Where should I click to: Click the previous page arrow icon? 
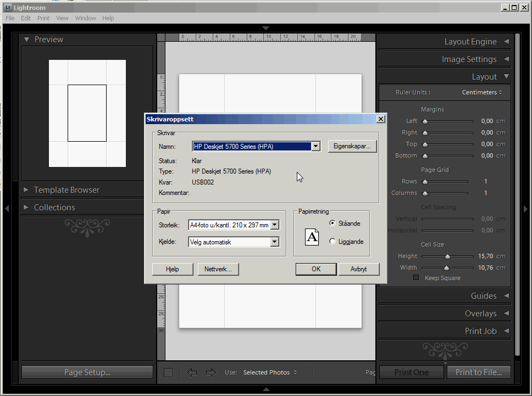tap(192, 372)
